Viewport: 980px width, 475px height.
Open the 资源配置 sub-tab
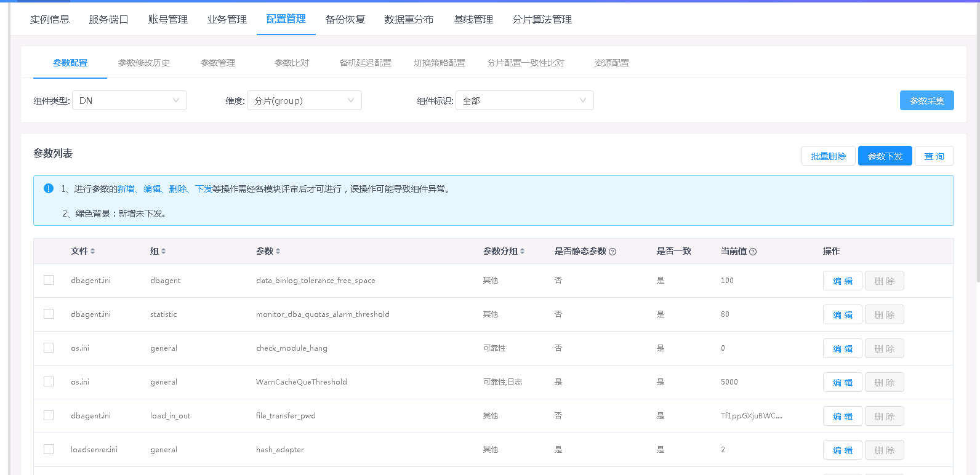point(612,63)
